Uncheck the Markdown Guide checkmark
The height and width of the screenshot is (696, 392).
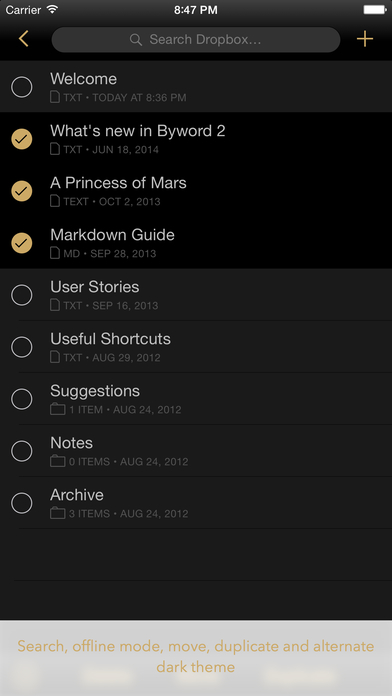[22, 243]
